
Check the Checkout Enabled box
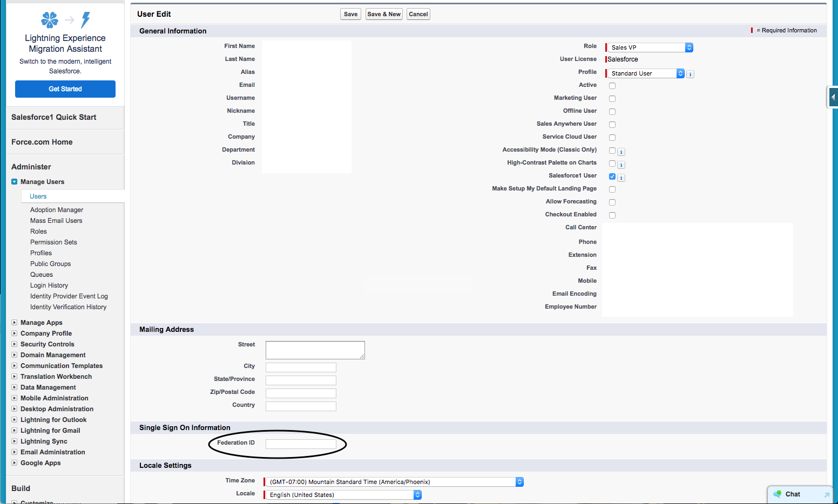click(612, 215)
